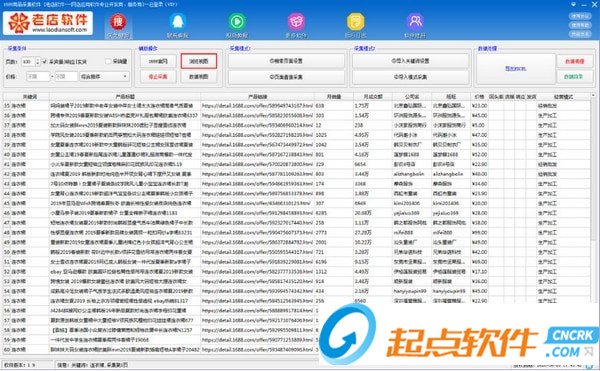The image size is (600, 371).
Task: Toggle checkbox to clear old data before collecting
Action: coord(45,62)
